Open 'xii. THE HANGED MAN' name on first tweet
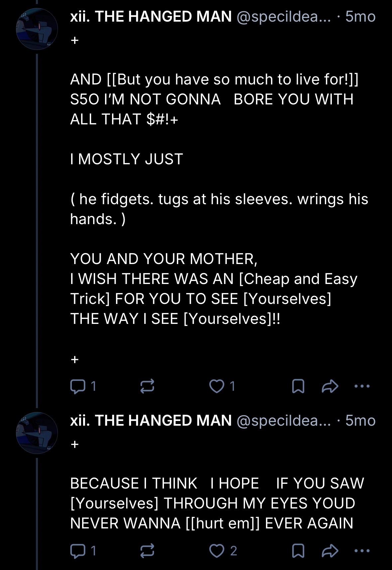Viewport: 392px width, 570px height. (151, 17)
